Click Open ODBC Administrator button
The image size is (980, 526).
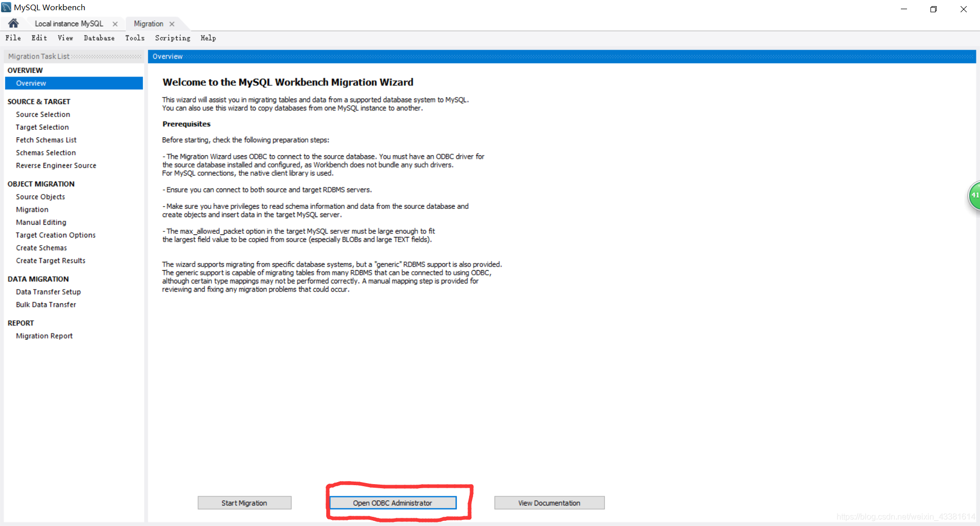coord(393,503)
